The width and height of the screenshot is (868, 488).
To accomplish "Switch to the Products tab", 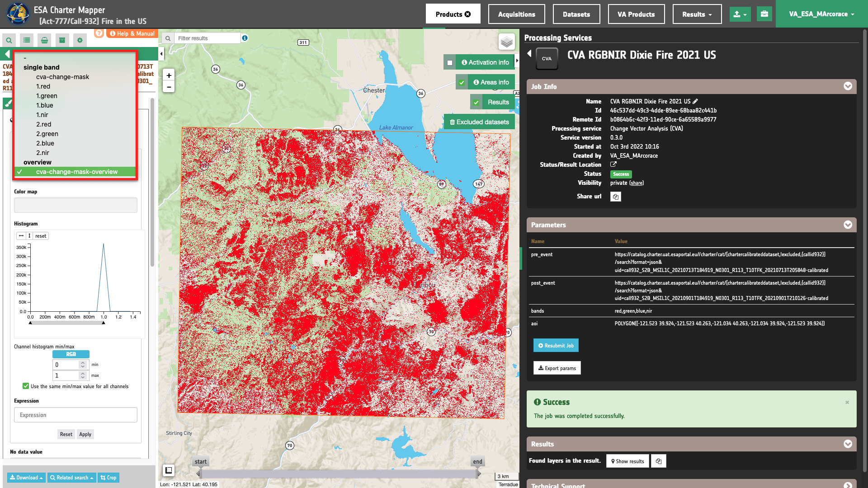I will coord(453,14).
